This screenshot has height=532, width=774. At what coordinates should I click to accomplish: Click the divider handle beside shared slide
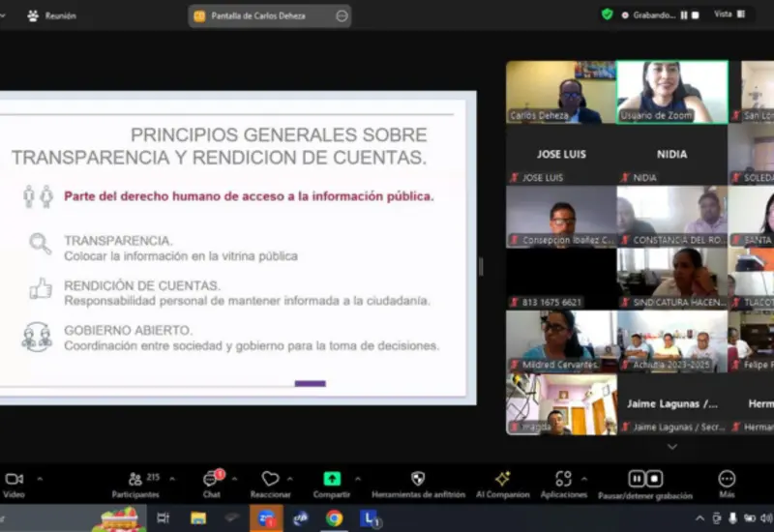[481, 267]
